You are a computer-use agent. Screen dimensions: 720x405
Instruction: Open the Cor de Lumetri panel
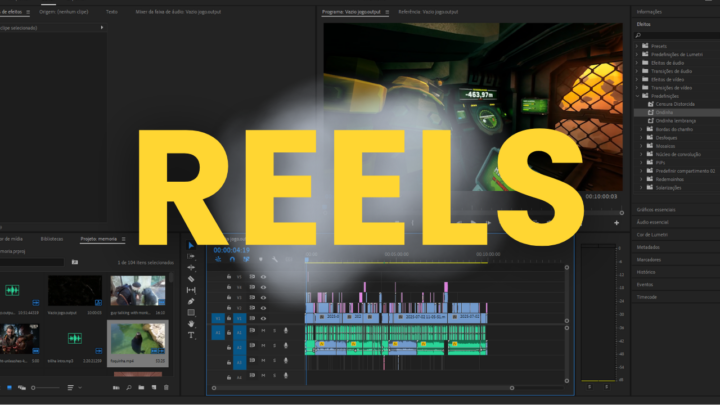pos(652,233)
